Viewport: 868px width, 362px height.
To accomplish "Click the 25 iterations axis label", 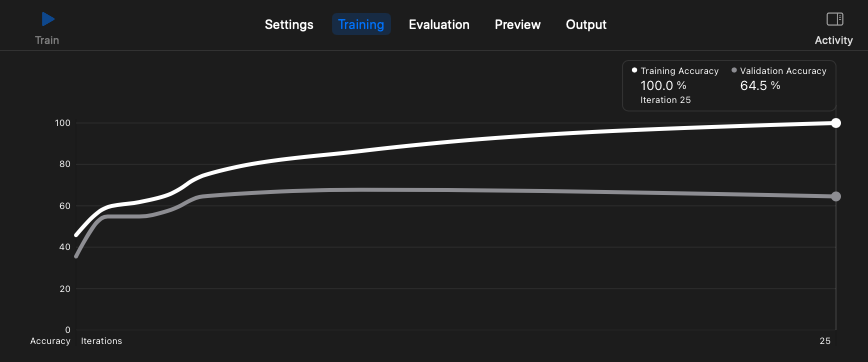I will tap(825, 341).
